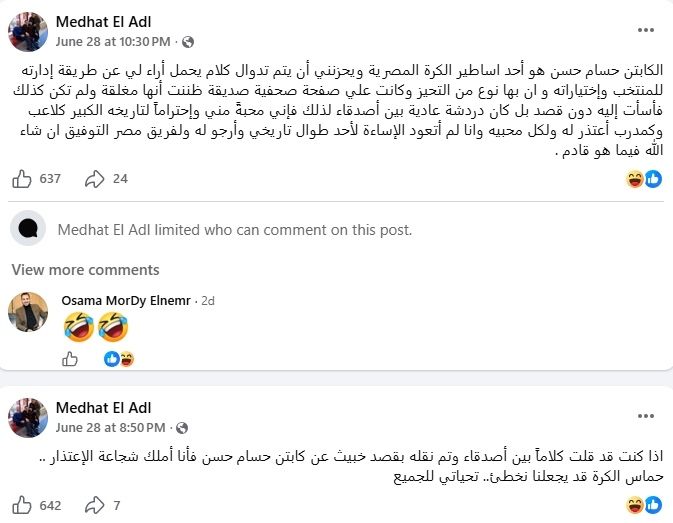673x523 pixels.
Task: View the reactions on Osama's comment
Action: point(119,359)
